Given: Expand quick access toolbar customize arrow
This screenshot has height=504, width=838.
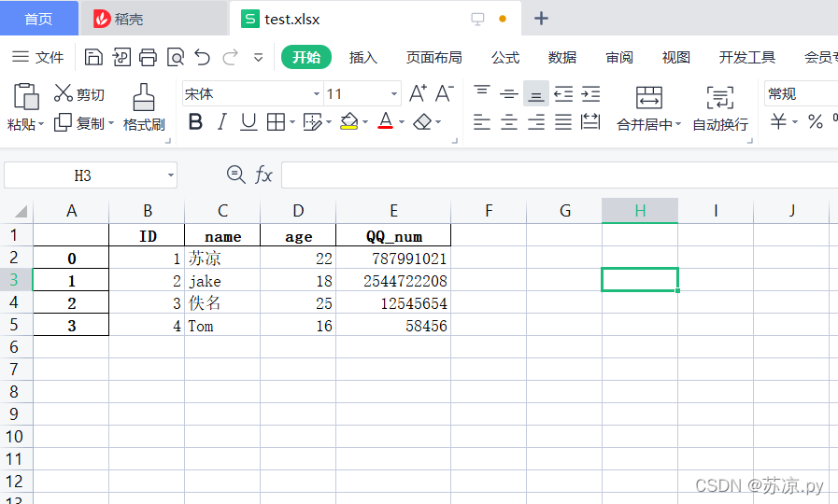Looking at the screenshot, I should click(258, 57).
